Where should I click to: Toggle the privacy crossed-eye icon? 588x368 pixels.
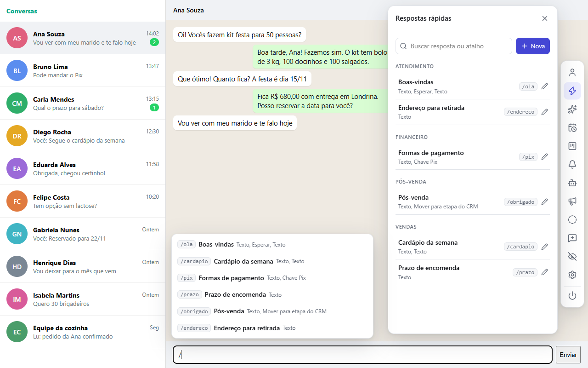pos(572,256)
